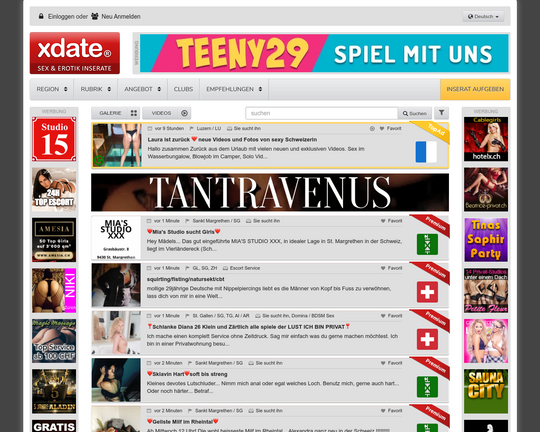Open the Cablegirls hotelx.ch ad
The width and height of the screenshot is (540, 432).
[x=486, y=139]
